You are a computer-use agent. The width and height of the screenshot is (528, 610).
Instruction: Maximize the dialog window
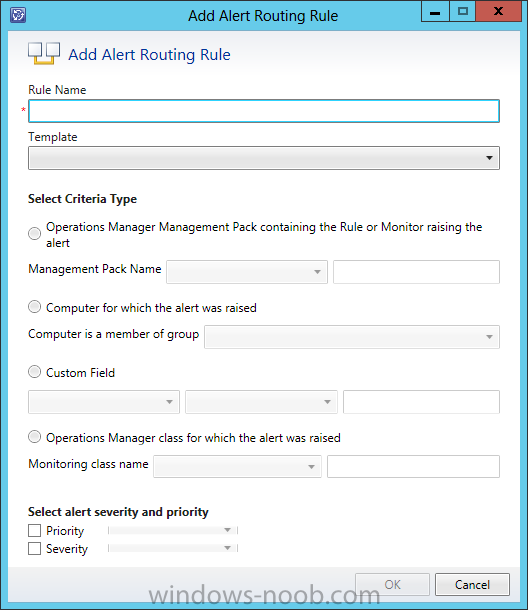463,11
